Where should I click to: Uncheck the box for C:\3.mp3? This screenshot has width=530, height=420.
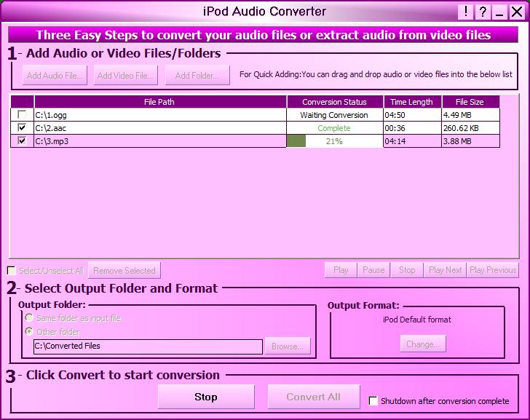[x=22, y=140]
